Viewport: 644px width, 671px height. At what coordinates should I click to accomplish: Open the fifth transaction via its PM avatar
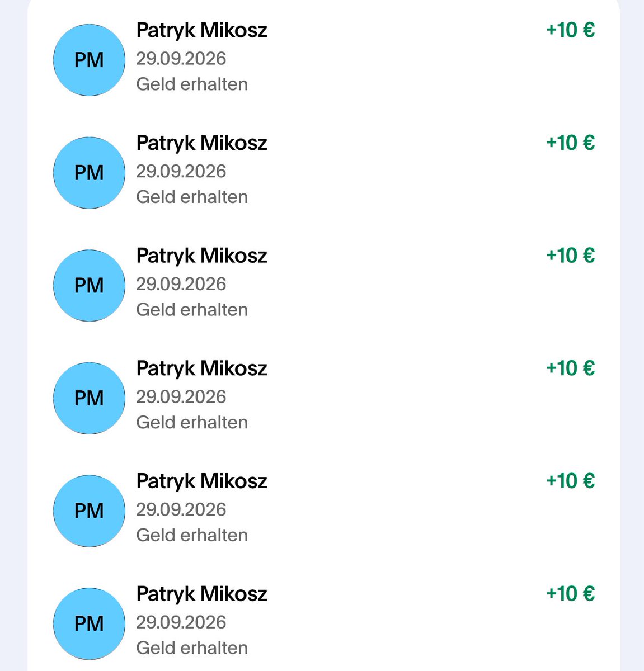(x=89, y=511)
